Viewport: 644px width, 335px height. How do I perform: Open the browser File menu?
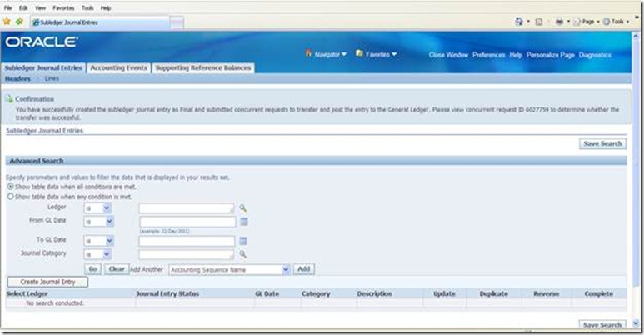coord(7,7)
